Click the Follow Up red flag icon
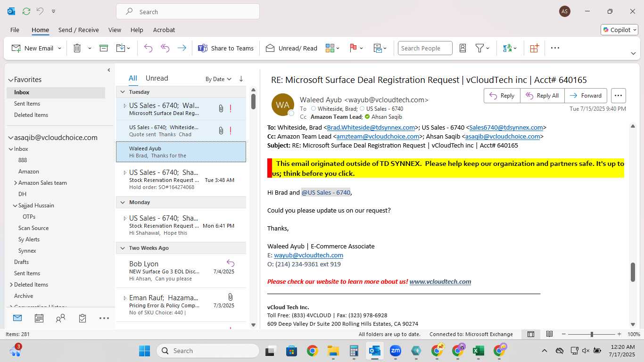This screenshot has height=362, width=644. pos(353,48)
